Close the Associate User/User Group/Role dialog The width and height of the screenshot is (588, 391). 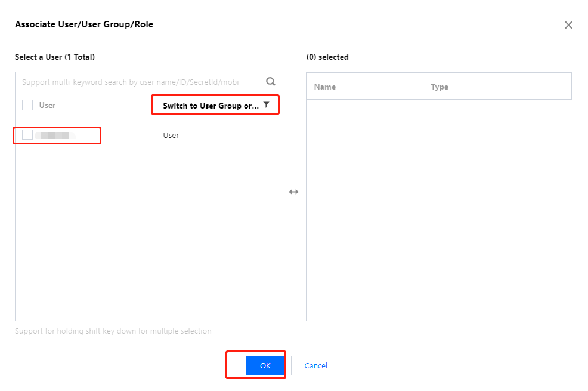[568, 25]
